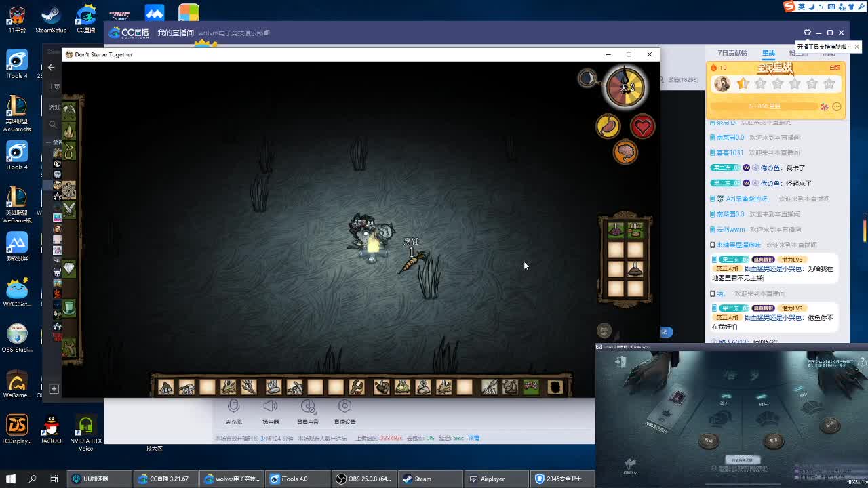Open the Dress top-hat crafting tab

point(69,308)
